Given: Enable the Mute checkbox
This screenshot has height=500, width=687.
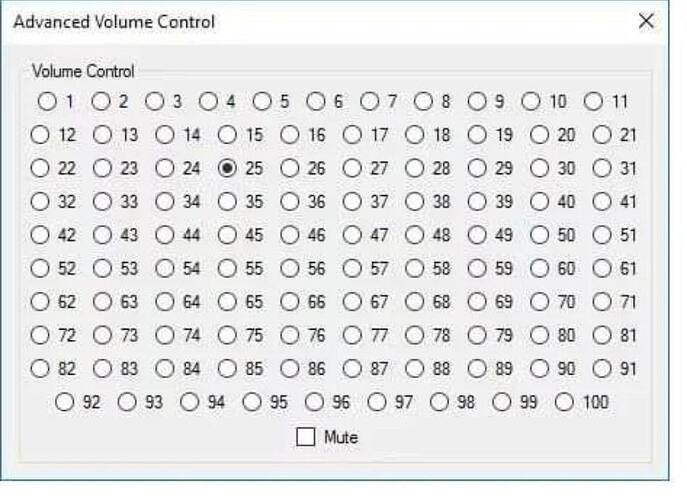Looking at the screenshot, I should point(306,437).
